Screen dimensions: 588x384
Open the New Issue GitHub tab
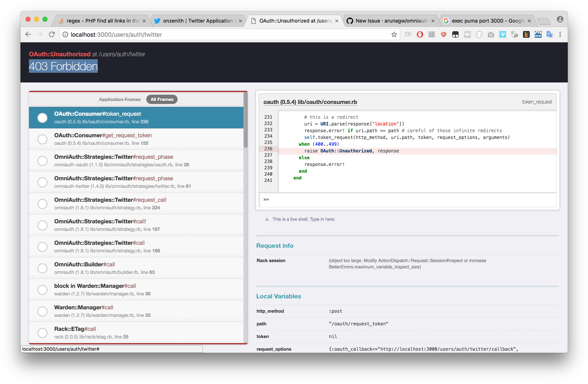tap(392, 21)
